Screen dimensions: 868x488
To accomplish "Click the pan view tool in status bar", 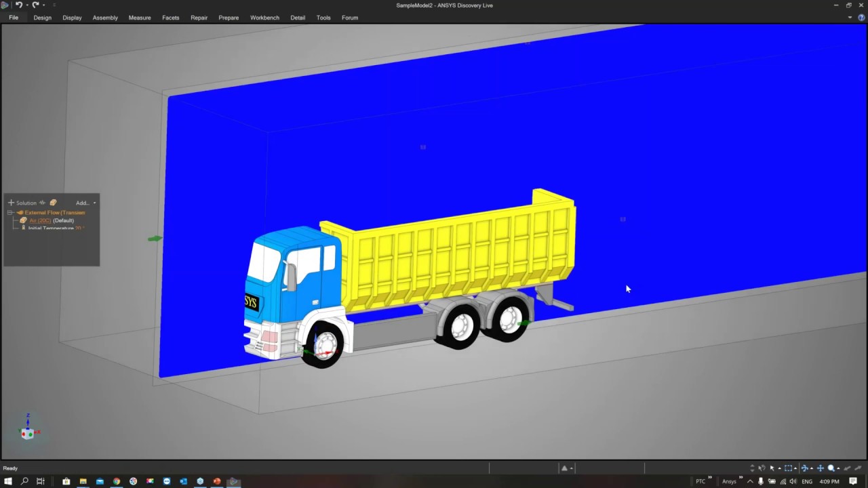I will [821, 468].
